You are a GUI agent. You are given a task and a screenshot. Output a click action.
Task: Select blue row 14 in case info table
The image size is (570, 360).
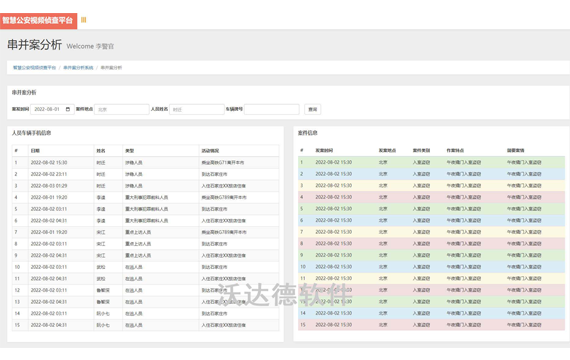(431, 313)
